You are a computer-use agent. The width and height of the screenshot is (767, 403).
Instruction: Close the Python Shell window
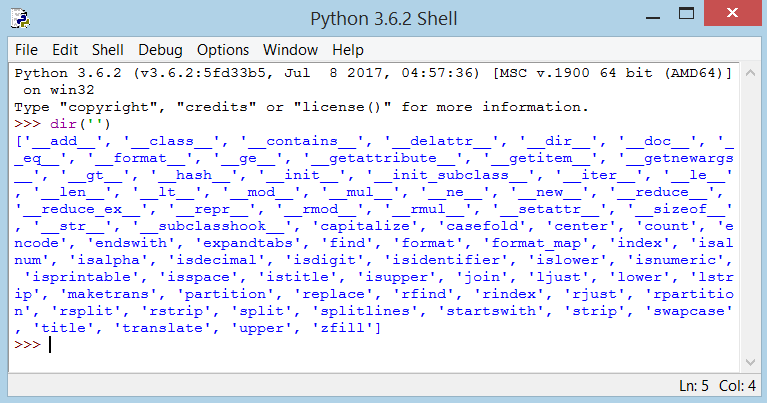pos(732,13)
